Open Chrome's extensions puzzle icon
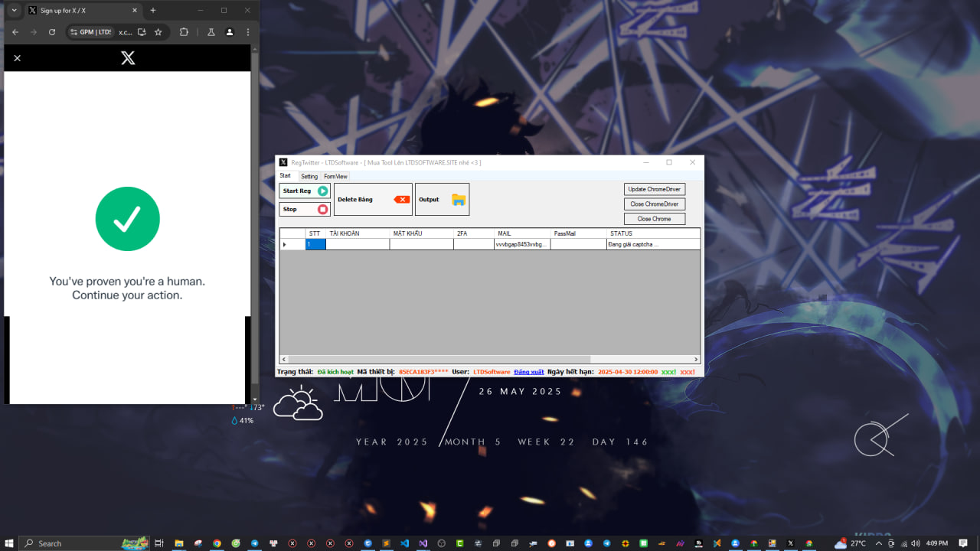This screenshot has width=980, height=551. [x=184, y=32]
